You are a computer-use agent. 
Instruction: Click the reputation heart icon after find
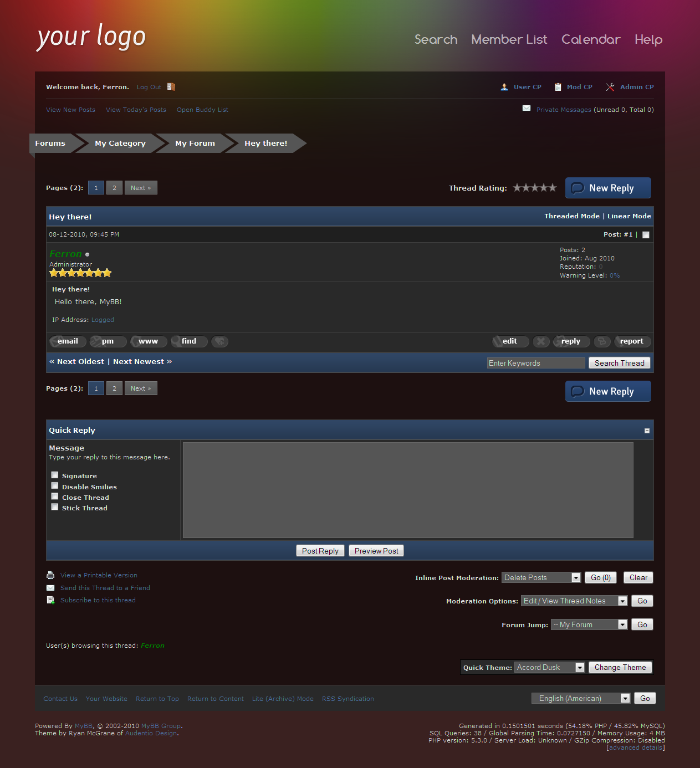coord(220,341)
